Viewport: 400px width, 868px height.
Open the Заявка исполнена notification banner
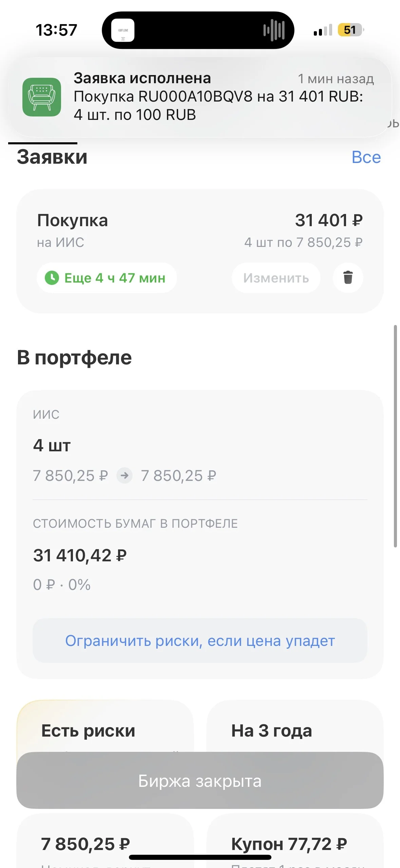pyautogui.click(x=200, y=97)
